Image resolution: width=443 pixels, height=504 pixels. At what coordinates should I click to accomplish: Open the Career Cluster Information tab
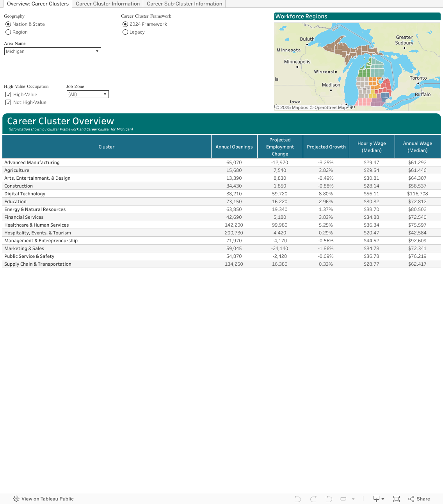click(x=108, y=4)
